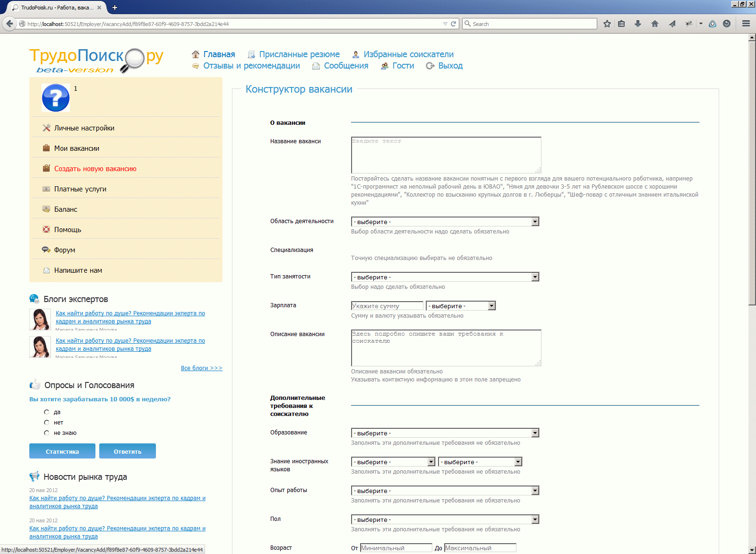Open Присланные резюме in the top menu
Screen dimensions: 756x554
[x=300, y=54]
